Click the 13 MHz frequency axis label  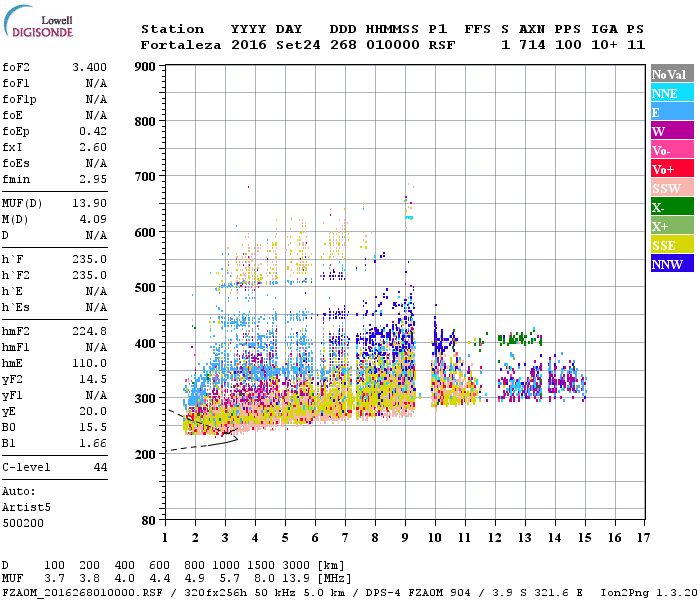pyautogui.click(x=525, y=538)
